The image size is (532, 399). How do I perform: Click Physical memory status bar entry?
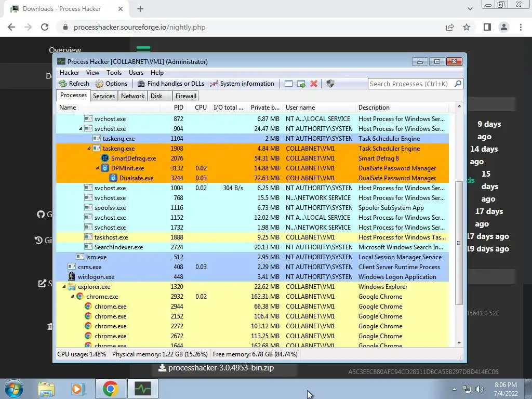160,354
